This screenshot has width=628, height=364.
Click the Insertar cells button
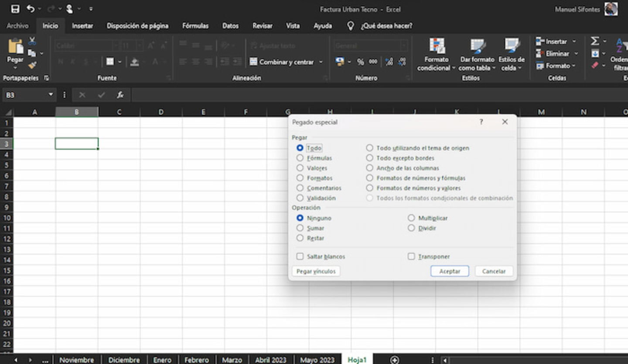tap(552, 41)
